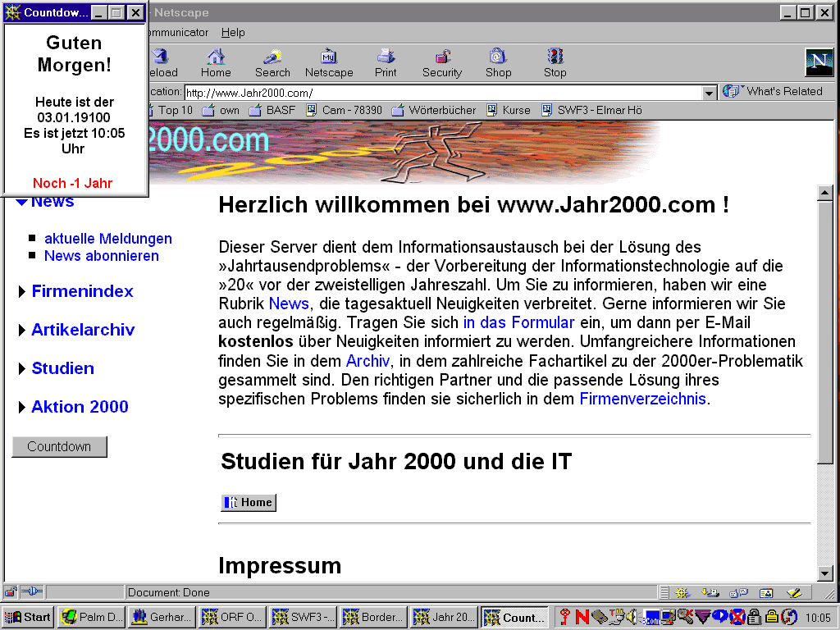Open My Netscape from the toolbar

tap(329, 62)
